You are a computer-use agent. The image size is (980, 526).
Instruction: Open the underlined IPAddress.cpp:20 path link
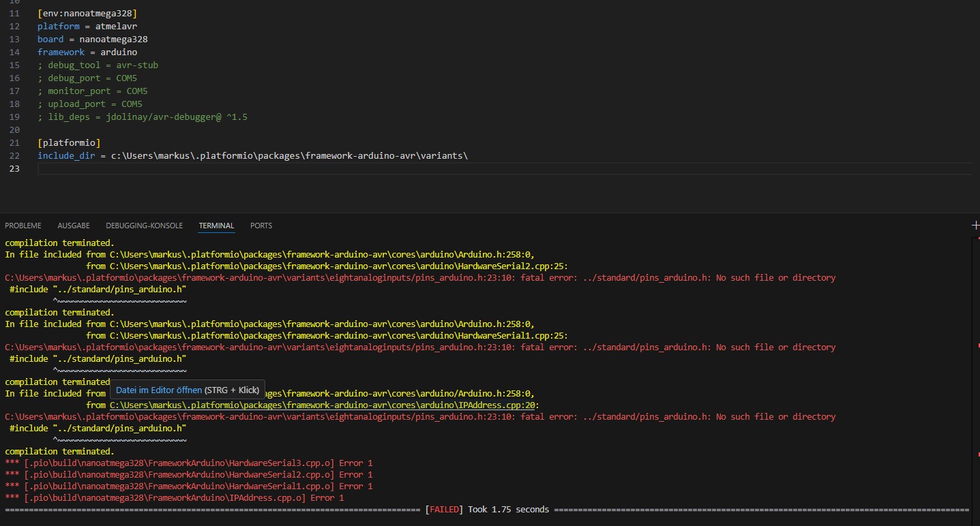[324, 405]
